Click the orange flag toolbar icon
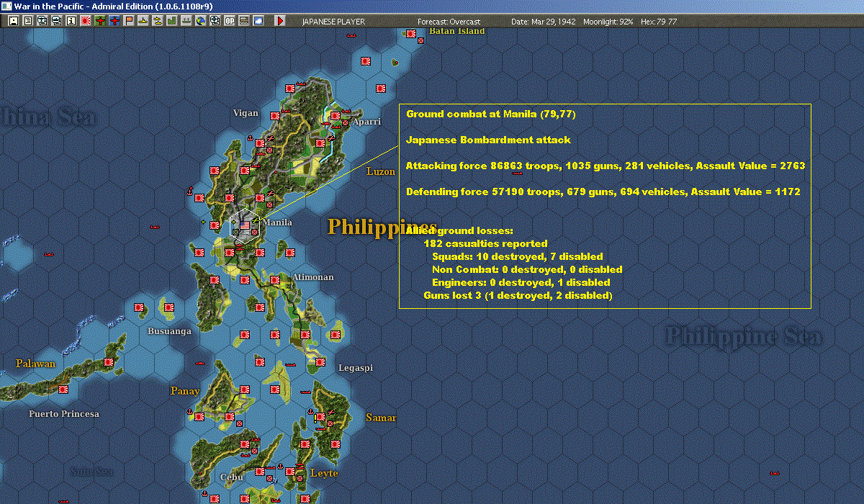 pos(129,21)
